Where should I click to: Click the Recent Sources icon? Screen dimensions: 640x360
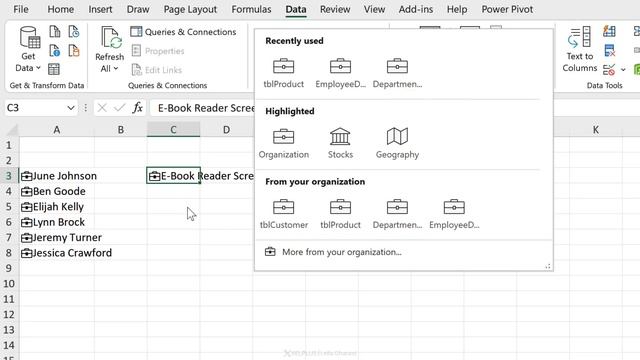point(74,31)
